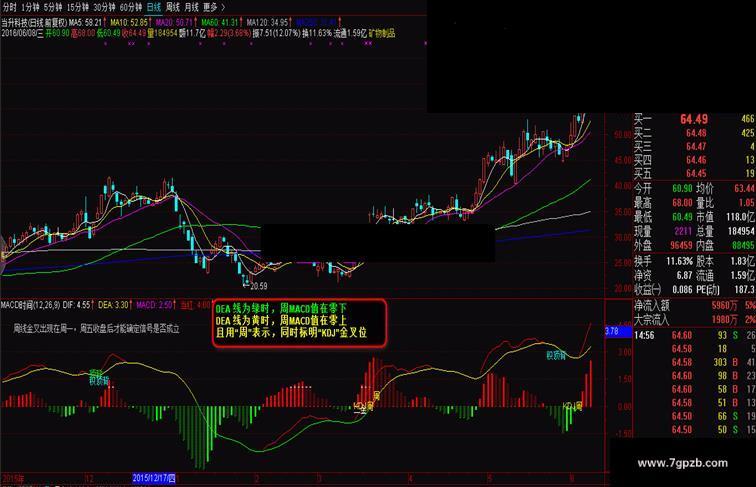
Task: Click the 外盘 96459 value
Action: (663, 245)
